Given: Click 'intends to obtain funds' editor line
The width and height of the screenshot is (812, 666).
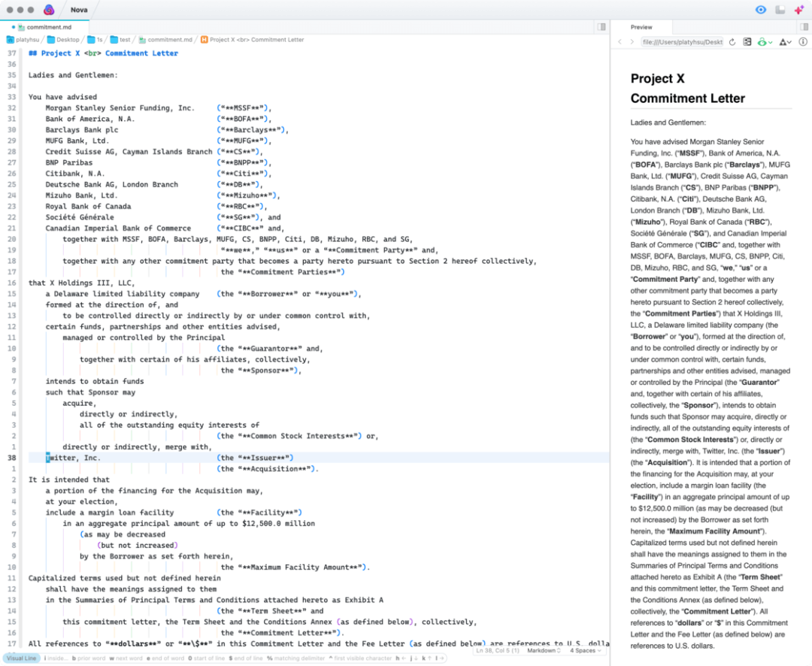Looking at the screenshot, I should [x=95, y=381].
